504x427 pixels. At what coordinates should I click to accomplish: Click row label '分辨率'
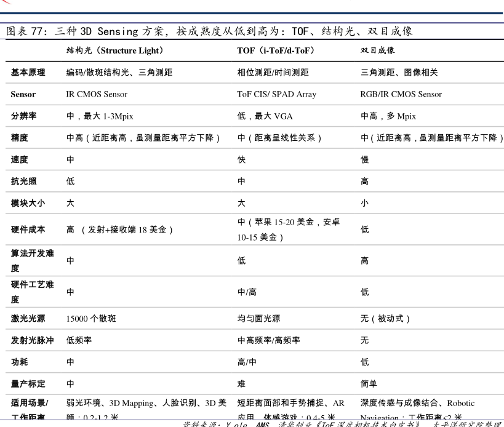click(23, 116)
